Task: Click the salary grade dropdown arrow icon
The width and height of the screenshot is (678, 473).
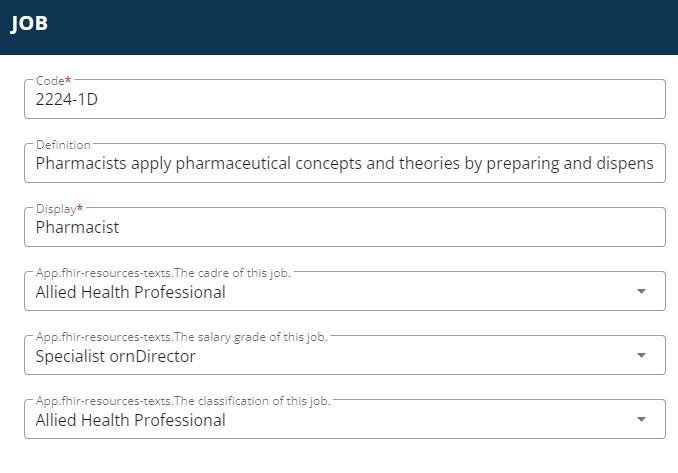Action: 641,355
